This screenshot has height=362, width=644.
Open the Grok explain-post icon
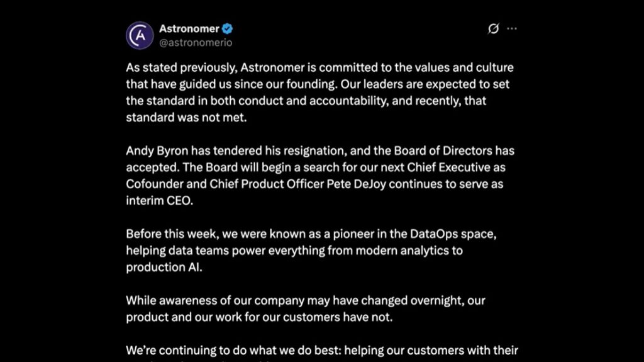[x=494, y=29]
